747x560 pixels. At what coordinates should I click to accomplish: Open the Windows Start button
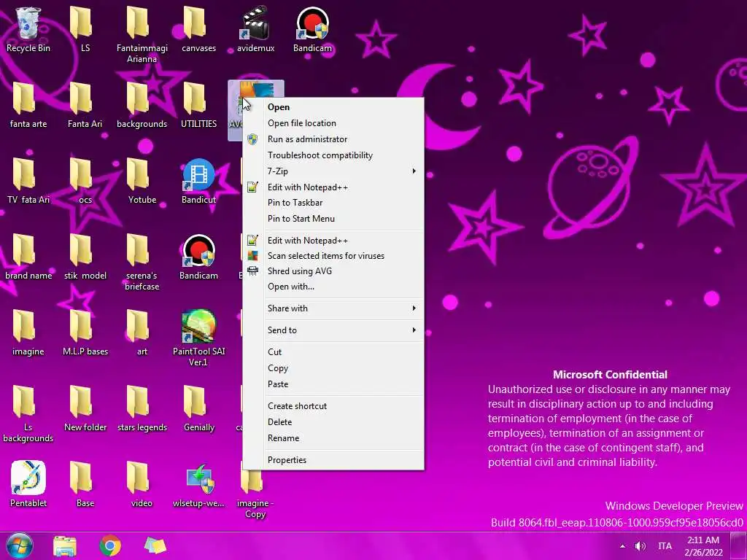20,545
